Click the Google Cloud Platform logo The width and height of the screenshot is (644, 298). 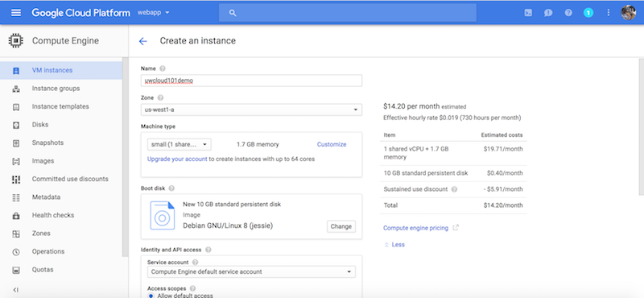pos(81,13)
